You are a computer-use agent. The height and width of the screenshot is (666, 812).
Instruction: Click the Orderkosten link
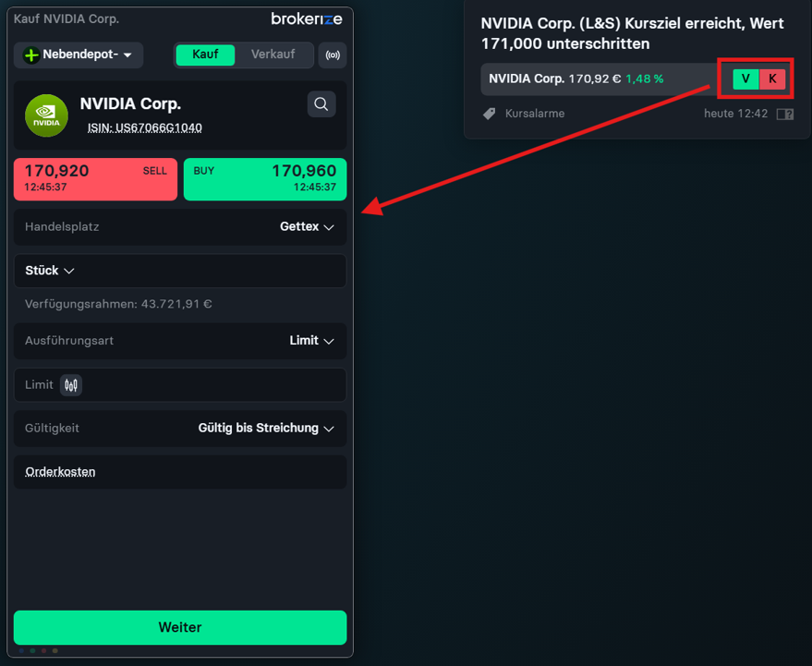tap(60, 472)
